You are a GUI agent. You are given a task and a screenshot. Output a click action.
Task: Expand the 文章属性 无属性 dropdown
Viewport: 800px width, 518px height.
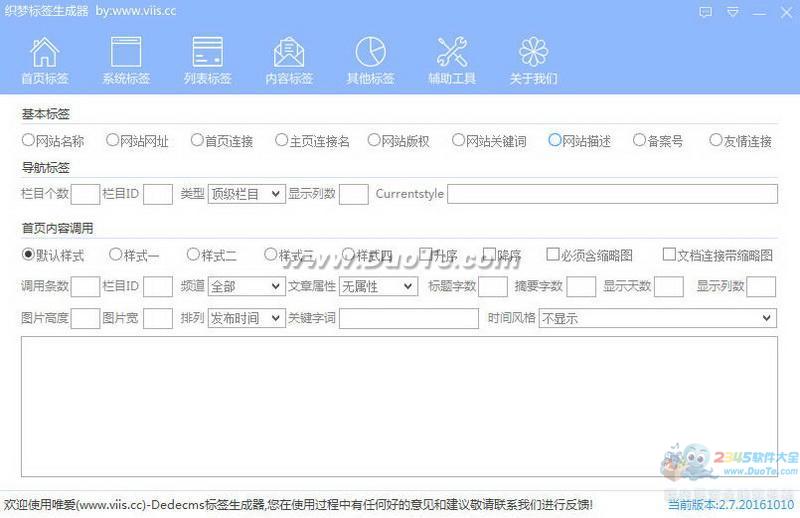(x=379, y=286)
